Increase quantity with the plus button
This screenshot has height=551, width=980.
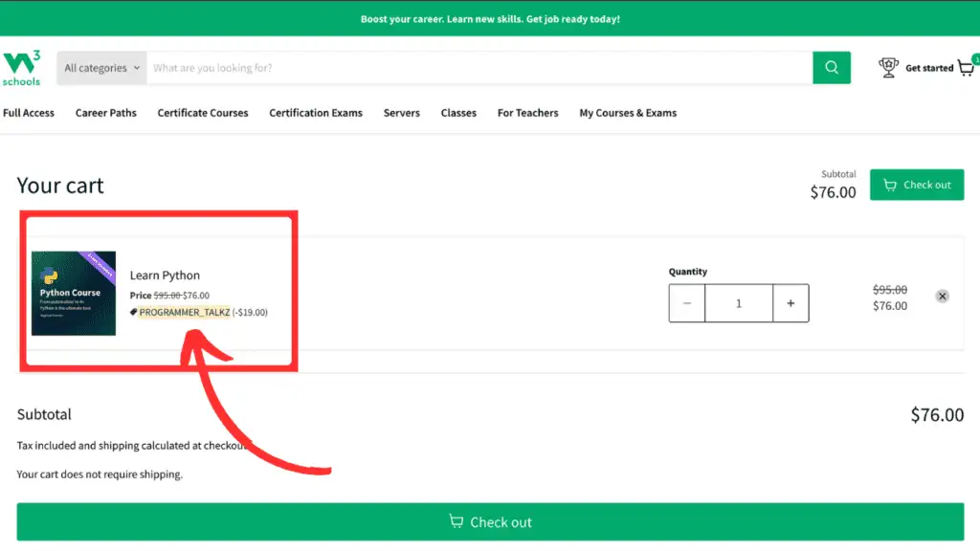pyautogui.click(x=791, y=303)
